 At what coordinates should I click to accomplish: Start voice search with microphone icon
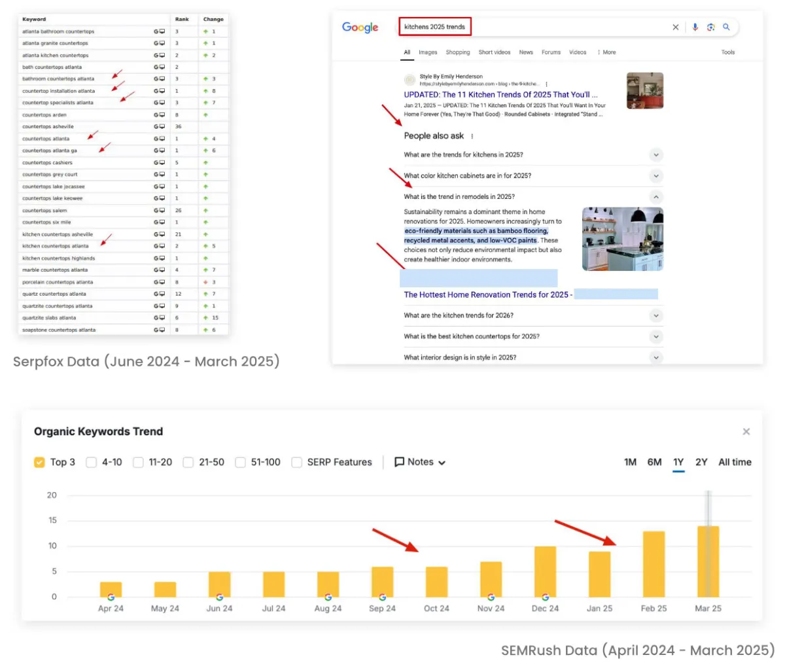pyautogui.click(x=695, y=27)
